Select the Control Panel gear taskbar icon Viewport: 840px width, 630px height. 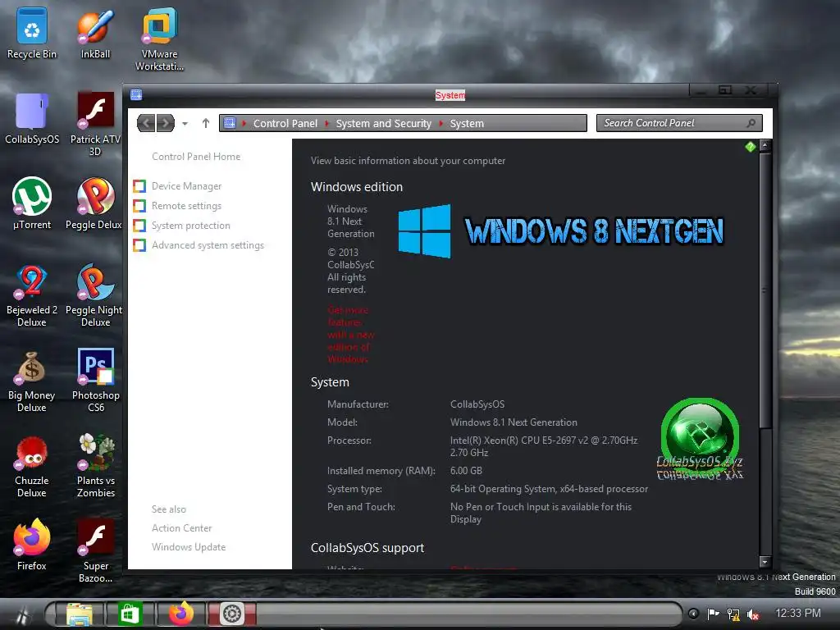coord(232,614)
